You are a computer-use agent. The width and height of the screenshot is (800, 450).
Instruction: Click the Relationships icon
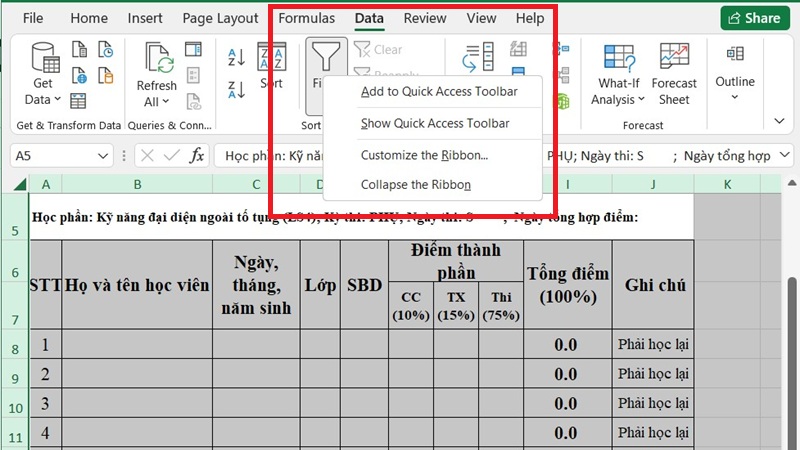pyautogui.click(x=564, y=76)
